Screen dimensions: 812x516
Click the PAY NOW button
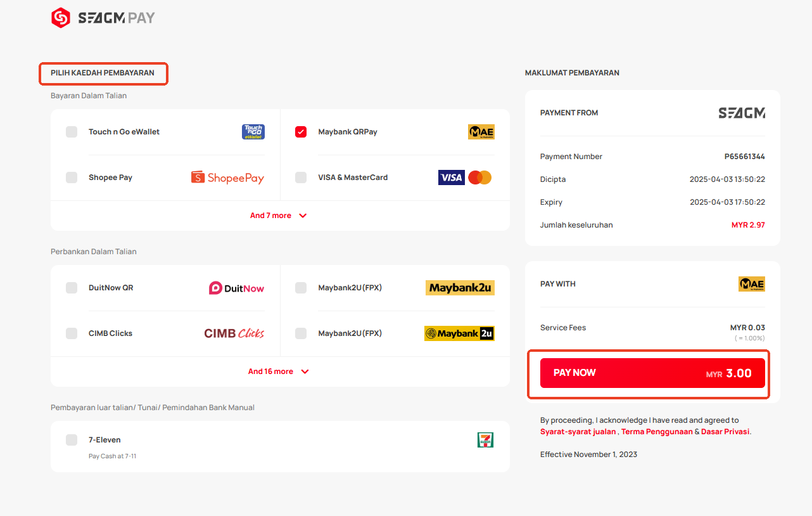pos(652,373)
